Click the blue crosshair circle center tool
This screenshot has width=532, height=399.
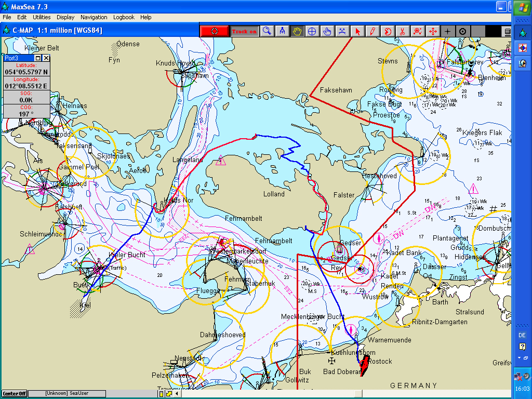[x=312, y=31]
